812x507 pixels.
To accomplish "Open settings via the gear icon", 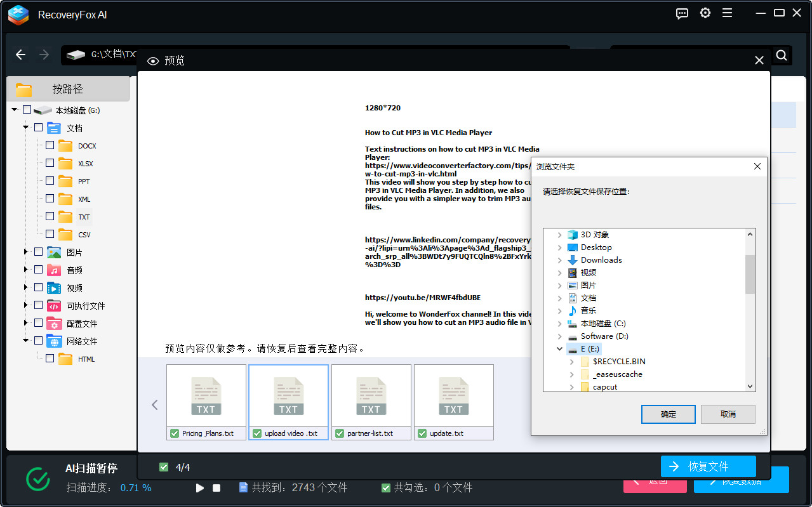I will point(705,13).
